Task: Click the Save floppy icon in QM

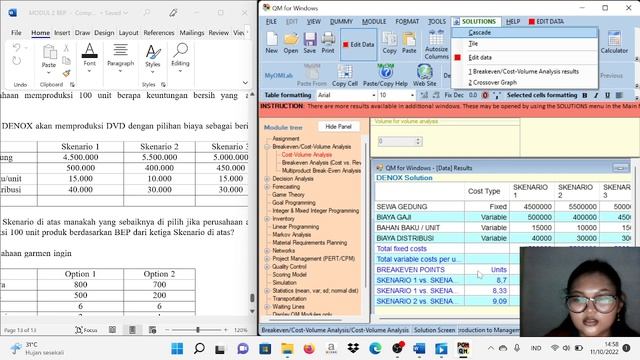Action: (x=310, y=43)
